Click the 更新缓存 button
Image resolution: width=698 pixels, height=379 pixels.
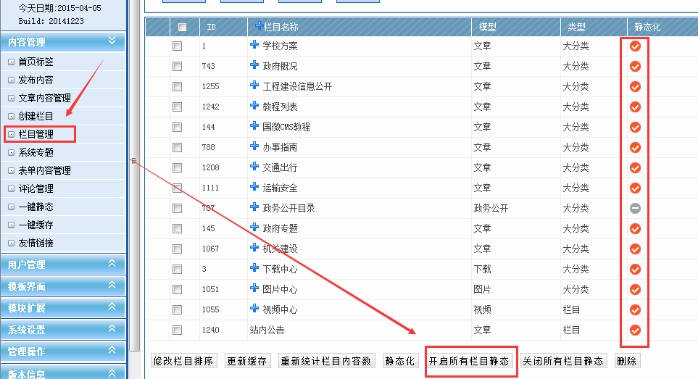(x=247, y=361)
